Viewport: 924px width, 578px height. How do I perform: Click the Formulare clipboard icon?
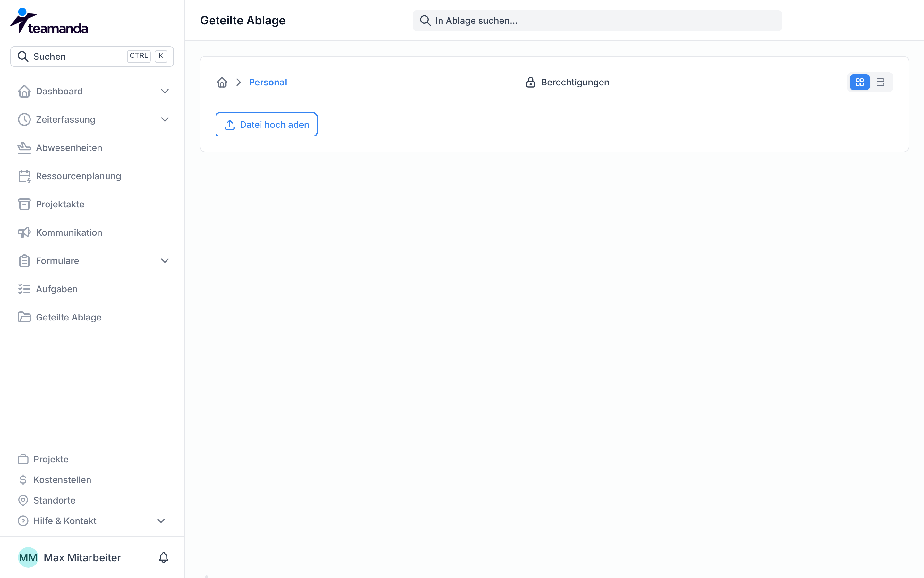[24, 261]
